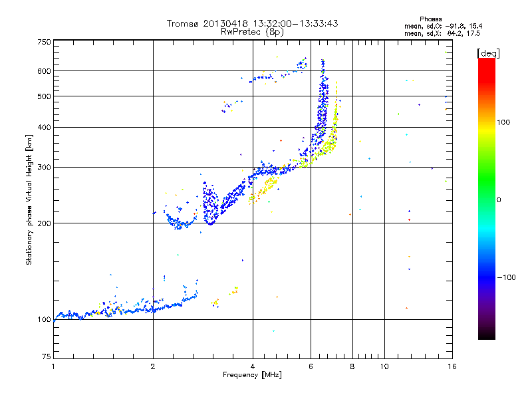
Task: Click the y-axis '750' tick label
Action: pyautogui.click(x=44, y=42)
